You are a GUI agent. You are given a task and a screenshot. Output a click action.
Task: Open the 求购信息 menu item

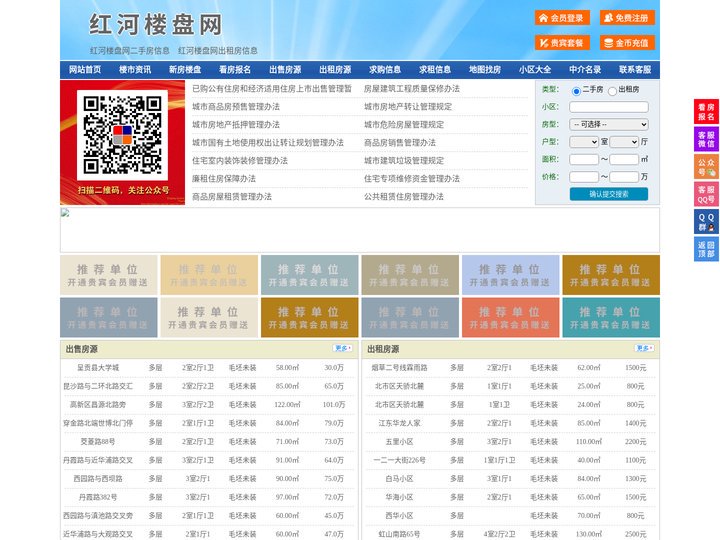point(385,70)
